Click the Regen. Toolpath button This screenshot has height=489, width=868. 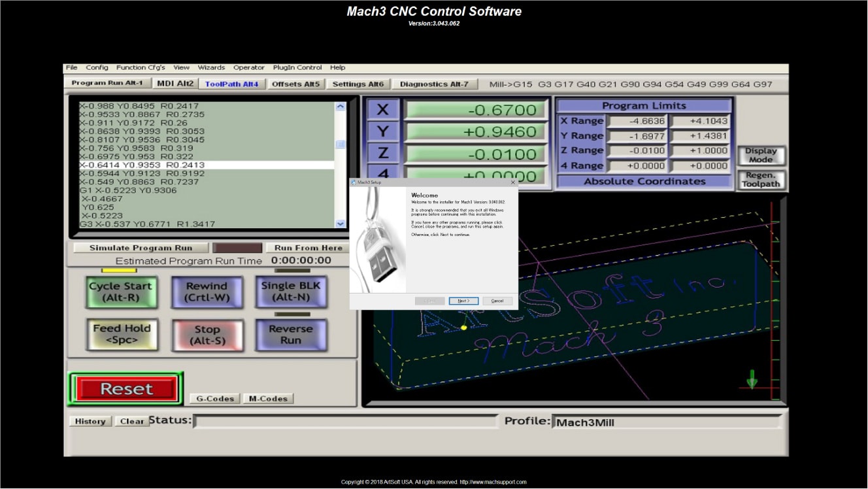point(761,180)
